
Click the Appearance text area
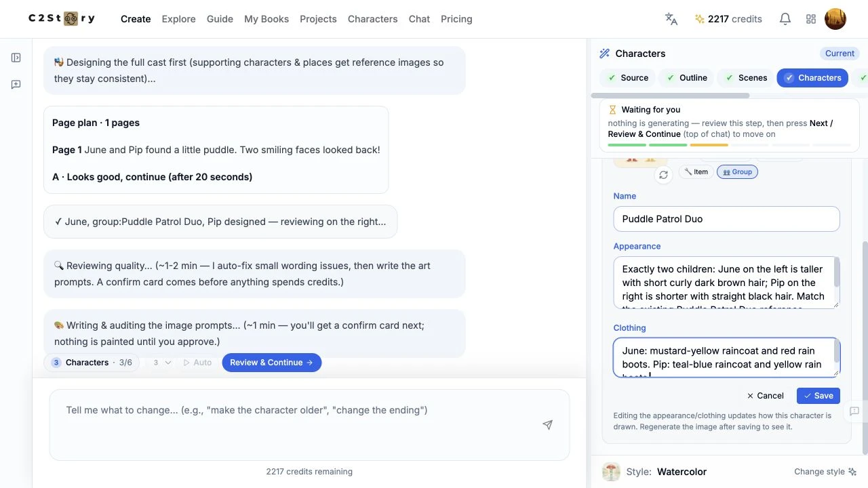(x=726, y=283)
